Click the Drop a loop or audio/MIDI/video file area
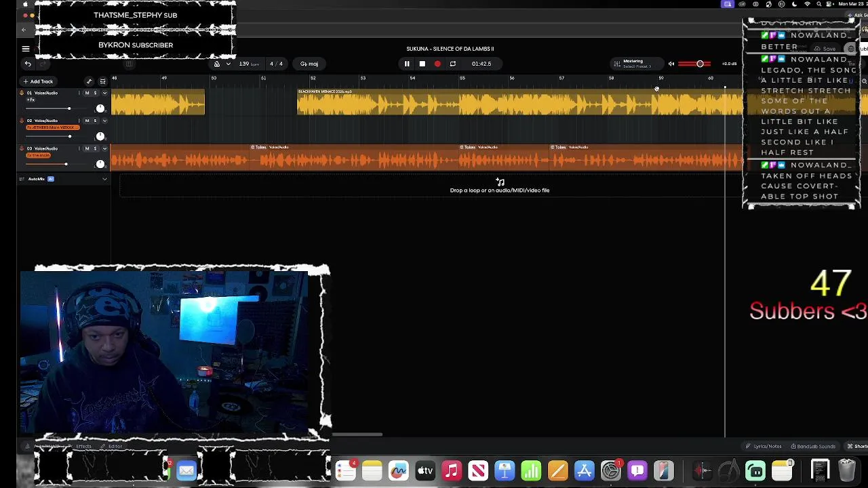The height and width of the screenshot is (488, 868). [500, 186]
